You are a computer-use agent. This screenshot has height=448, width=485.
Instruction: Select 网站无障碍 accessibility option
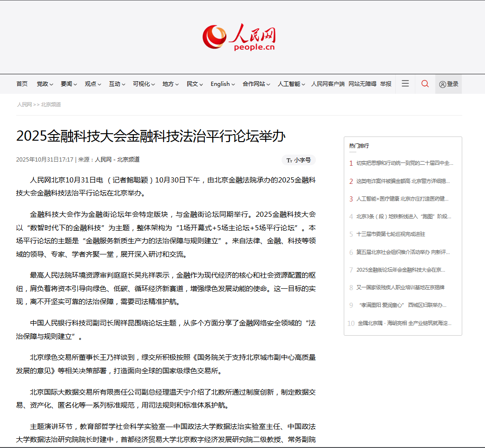[362, 84]
